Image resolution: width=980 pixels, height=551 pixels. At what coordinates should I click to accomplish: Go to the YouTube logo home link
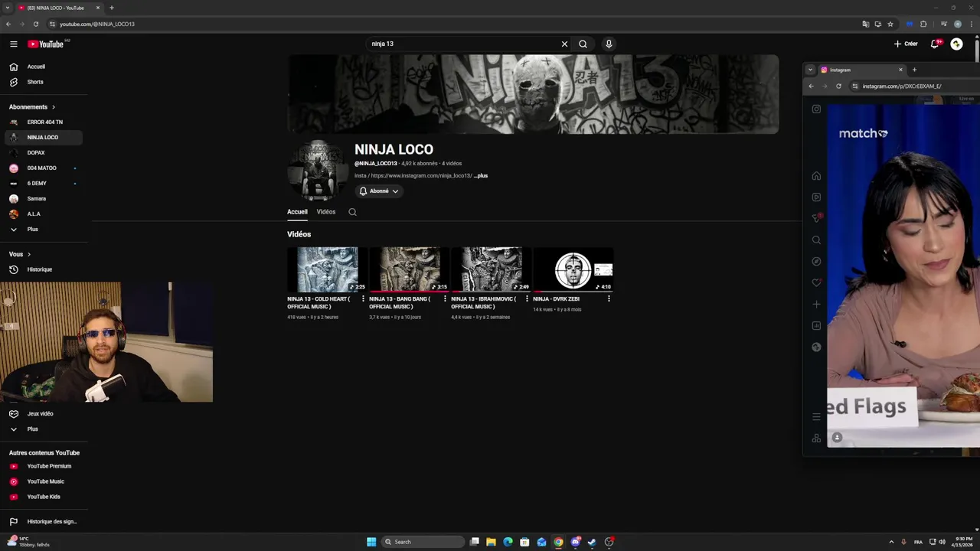46,44
